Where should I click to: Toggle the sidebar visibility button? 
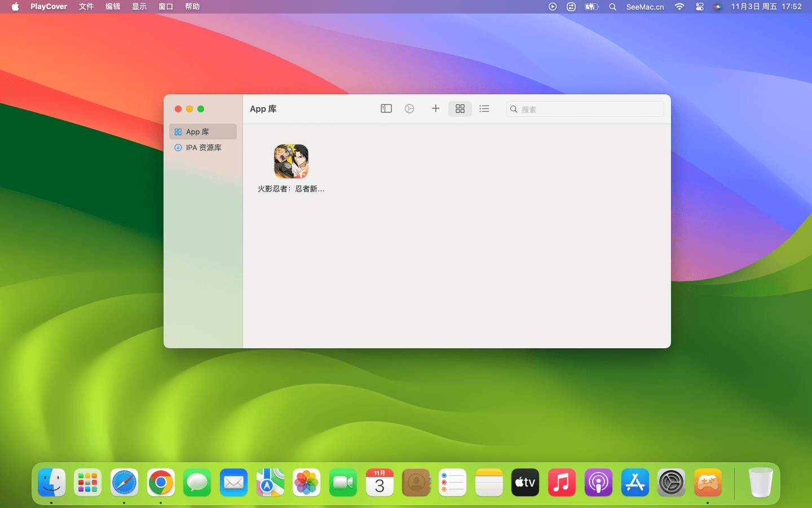386,108
